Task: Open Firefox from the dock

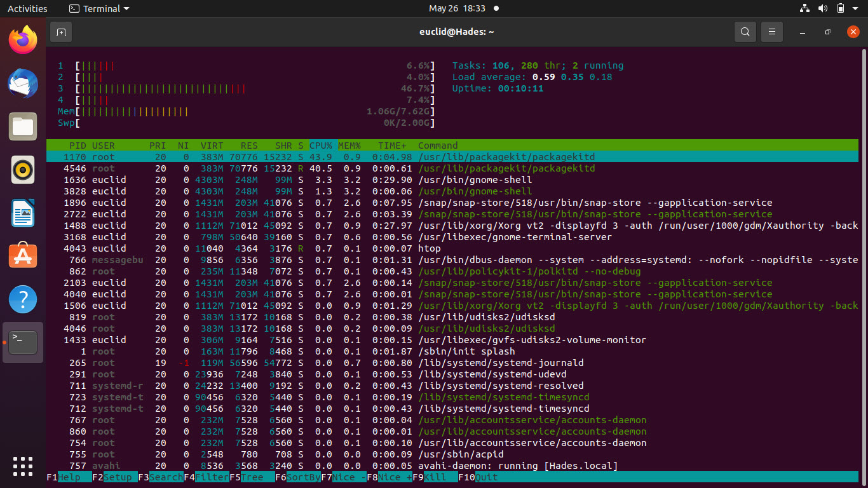Action: (23, 41)
